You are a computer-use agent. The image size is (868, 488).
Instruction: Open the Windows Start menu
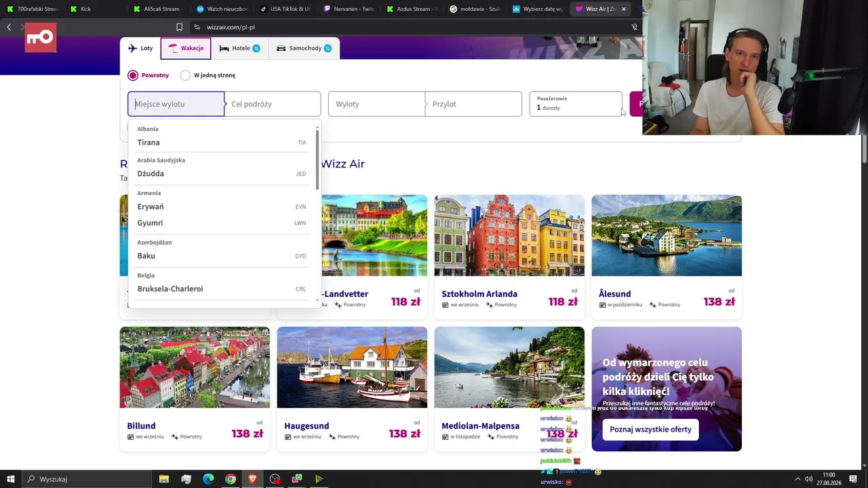tap(10, 479)
